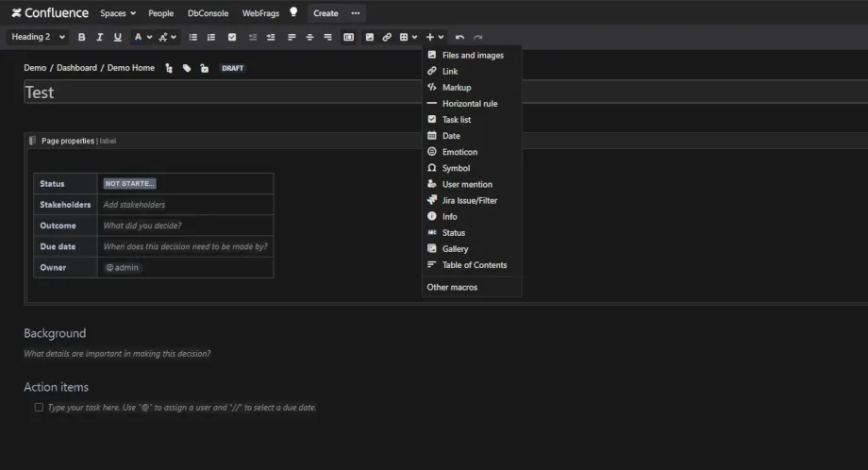Open the Spaces menu

[x=117, y=13]
